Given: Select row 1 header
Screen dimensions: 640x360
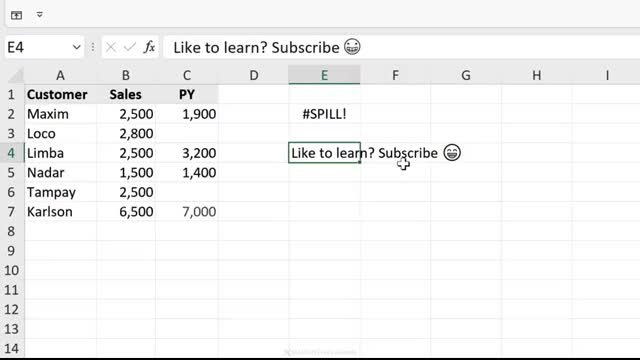Looking at the screenshot, I should pos(11,95).
